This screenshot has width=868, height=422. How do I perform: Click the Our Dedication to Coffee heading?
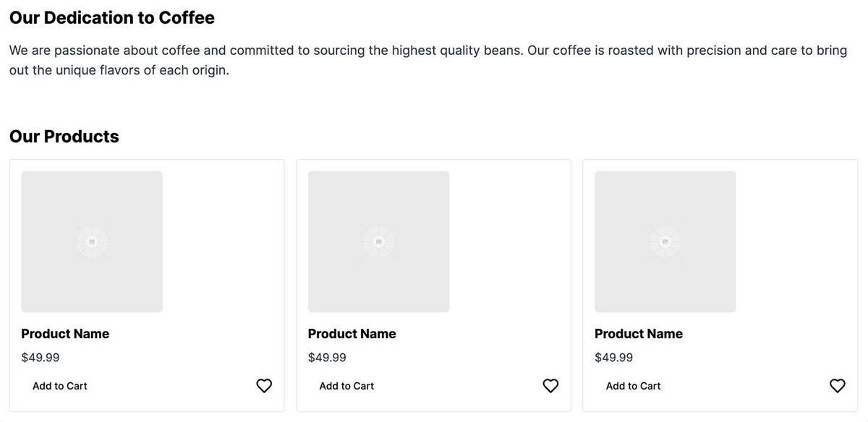[x=112, y=17]
